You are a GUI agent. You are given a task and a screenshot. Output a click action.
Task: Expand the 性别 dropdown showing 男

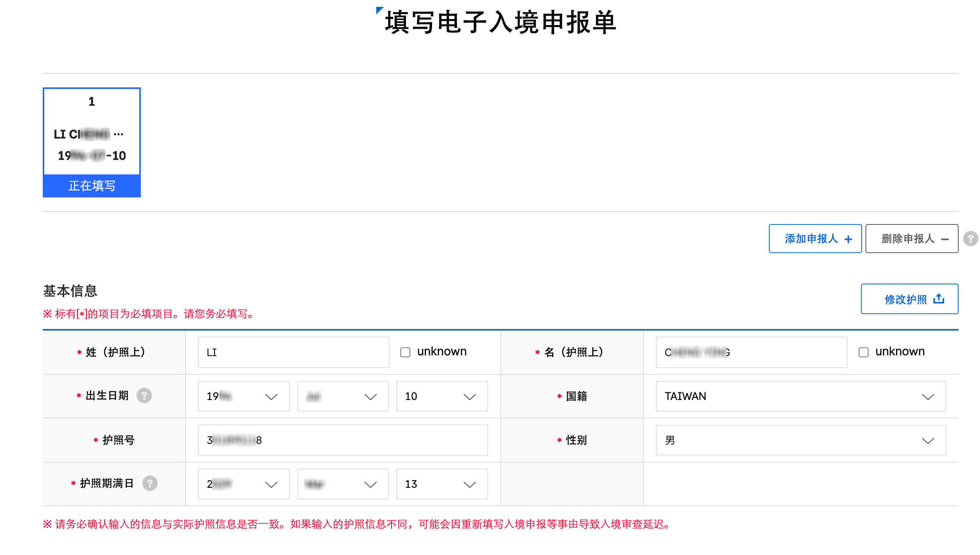click(x=801, y=440)
